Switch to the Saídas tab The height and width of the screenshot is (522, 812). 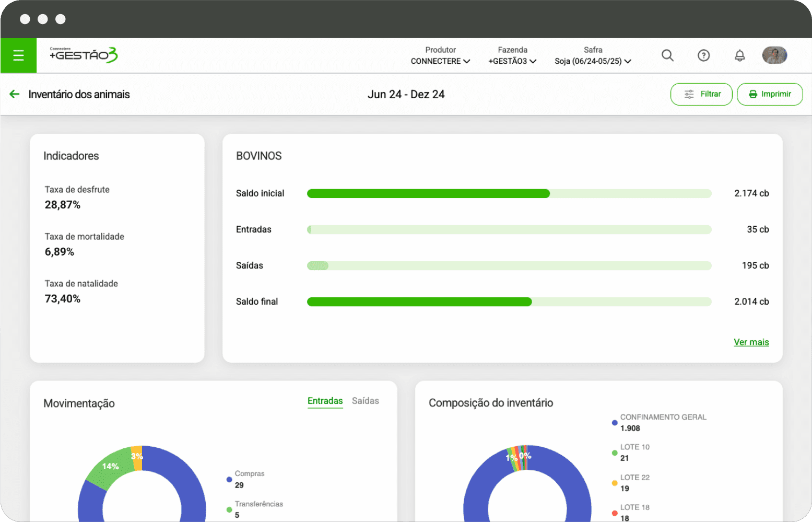(x=365, y=401)
